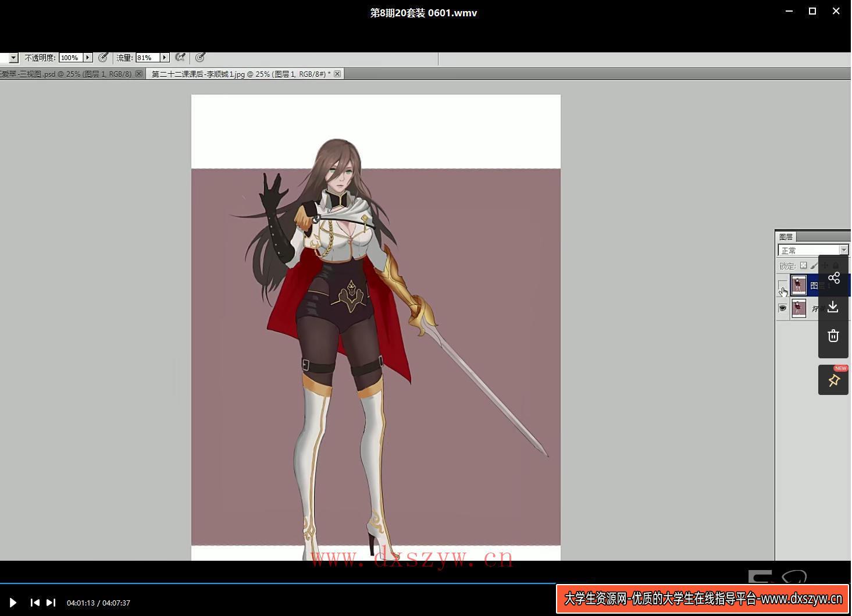Open the flow slider arrow beside 81%
This screenshot has width=852, height=616.
pyautogui.click(x=165, y=58)
